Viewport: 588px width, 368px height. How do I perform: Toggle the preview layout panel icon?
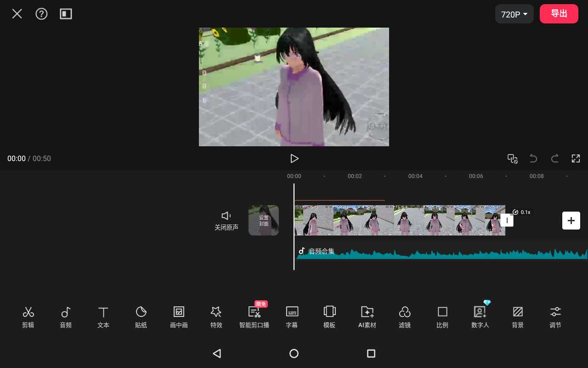[x=66, y=14]
